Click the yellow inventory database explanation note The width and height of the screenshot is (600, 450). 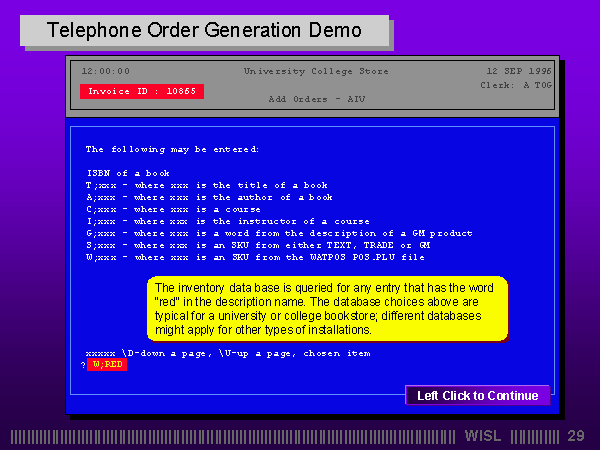pyautogui.click(x=327, y=309)
